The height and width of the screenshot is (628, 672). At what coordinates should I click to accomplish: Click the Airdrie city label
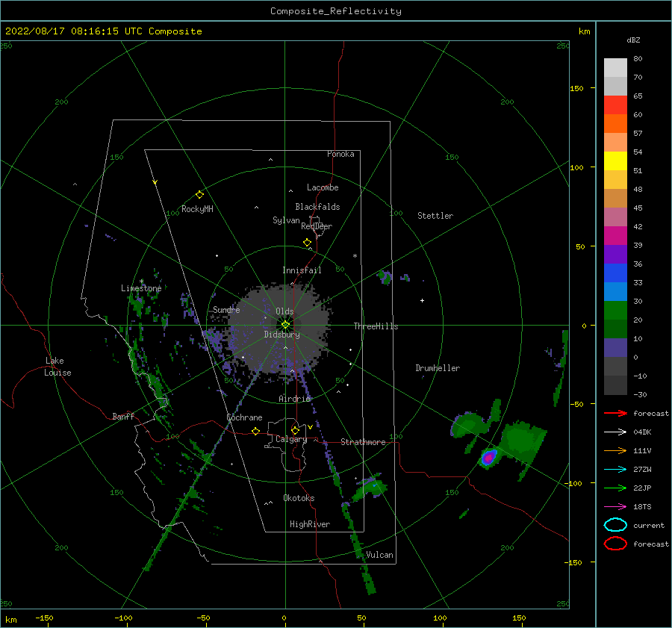(x=294, y=399)
